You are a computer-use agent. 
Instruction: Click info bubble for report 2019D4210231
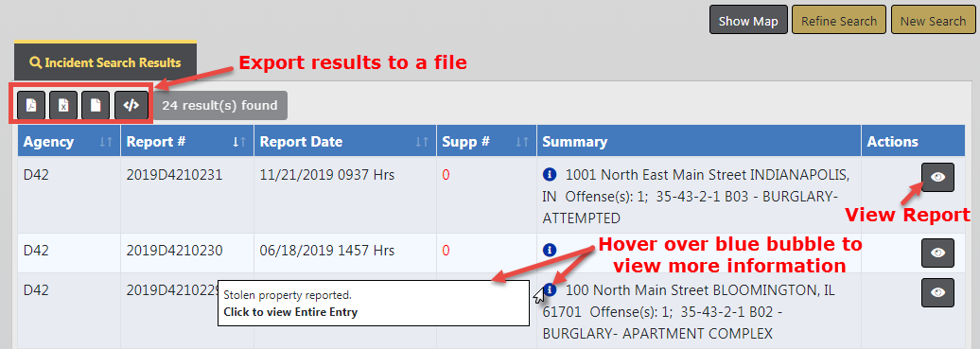click(550, 174)
